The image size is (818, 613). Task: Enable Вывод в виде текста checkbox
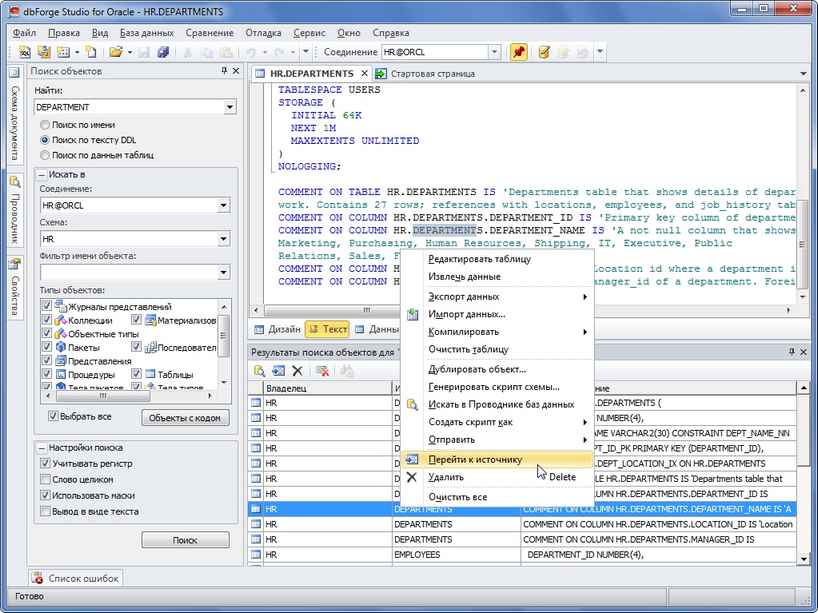45,511
